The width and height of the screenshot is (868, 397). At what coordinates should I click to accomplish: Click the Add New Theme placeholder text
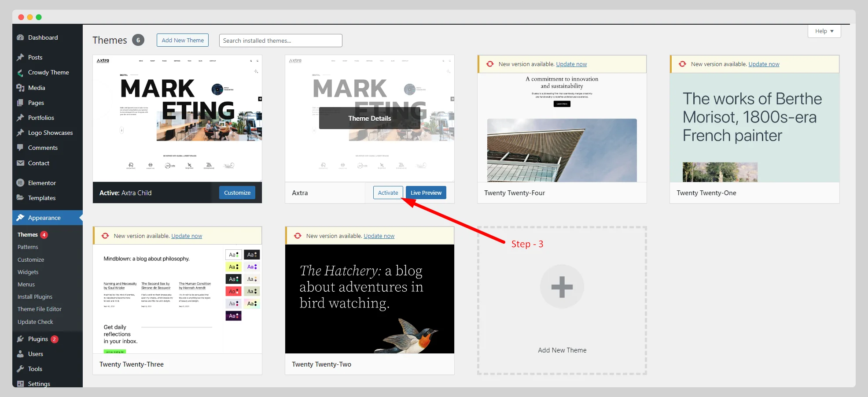click(562, 350)
